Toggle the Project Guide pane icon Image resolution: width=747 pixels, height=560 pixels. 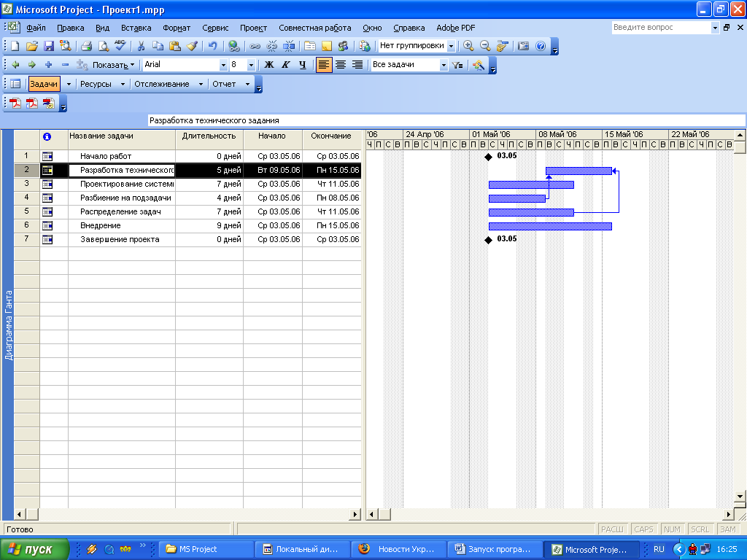point(15,85)
